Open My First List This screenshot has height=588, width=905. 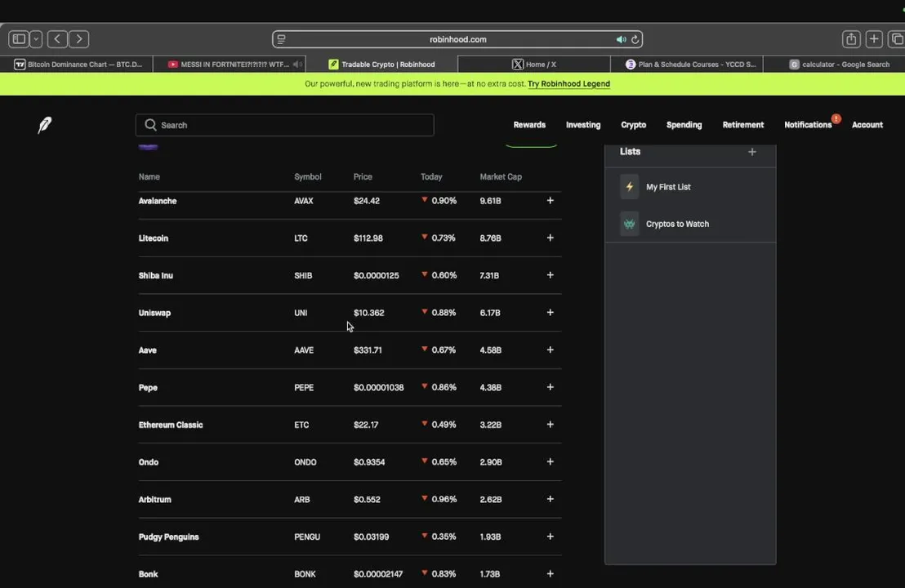click(x=690, y=187)
